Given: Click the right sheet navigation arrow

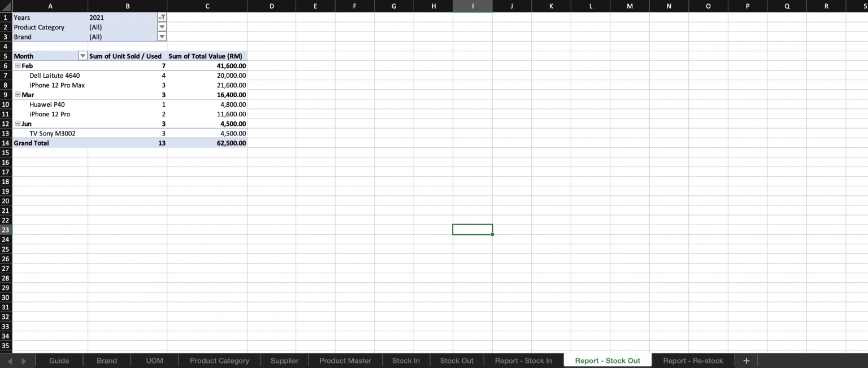Looking at the screenshot, I should [23, 360].
